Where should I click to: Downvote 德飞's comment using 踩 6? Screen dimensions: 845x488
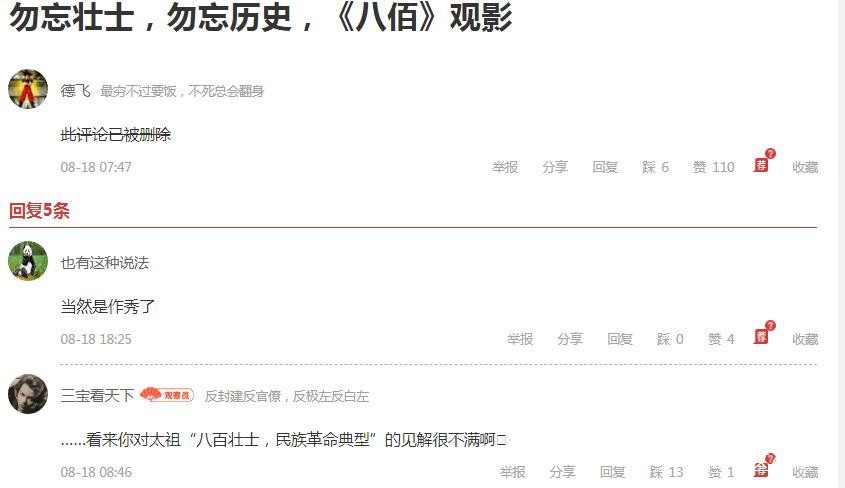coord(655,167)
